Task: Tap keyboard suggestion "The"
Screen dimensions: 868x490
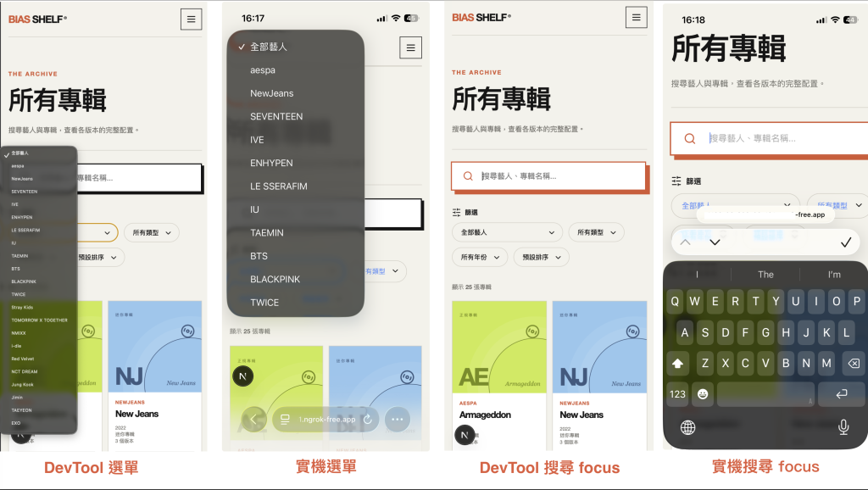Action: (765, 275)
